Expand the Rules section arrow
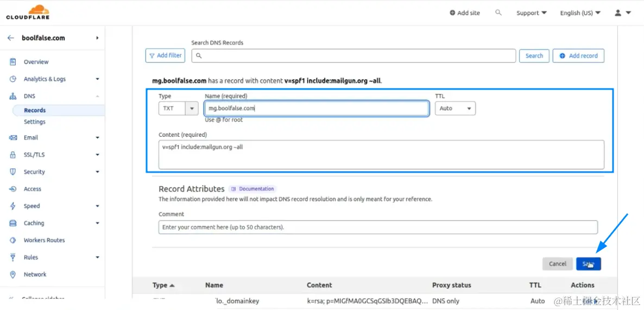The height and width of the screenshot is (310, 644). pyautogui.click(x=97, y=257)
